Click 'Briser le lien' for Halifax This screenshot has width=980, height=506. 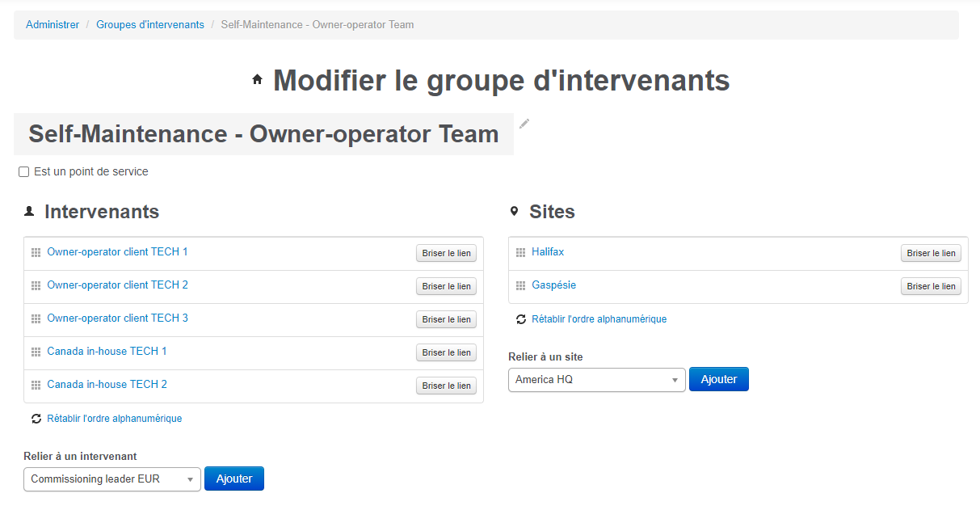pos(930,252)
